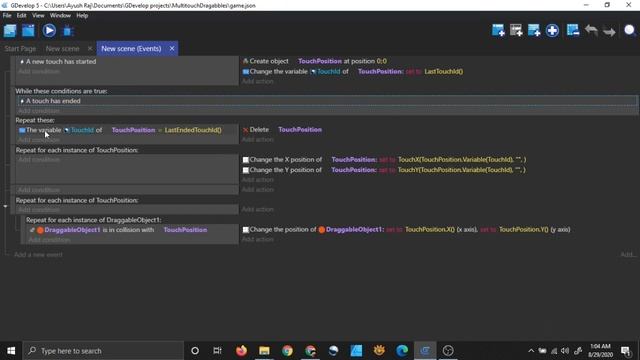Launch the game preview play button

(x=49, y=31)
